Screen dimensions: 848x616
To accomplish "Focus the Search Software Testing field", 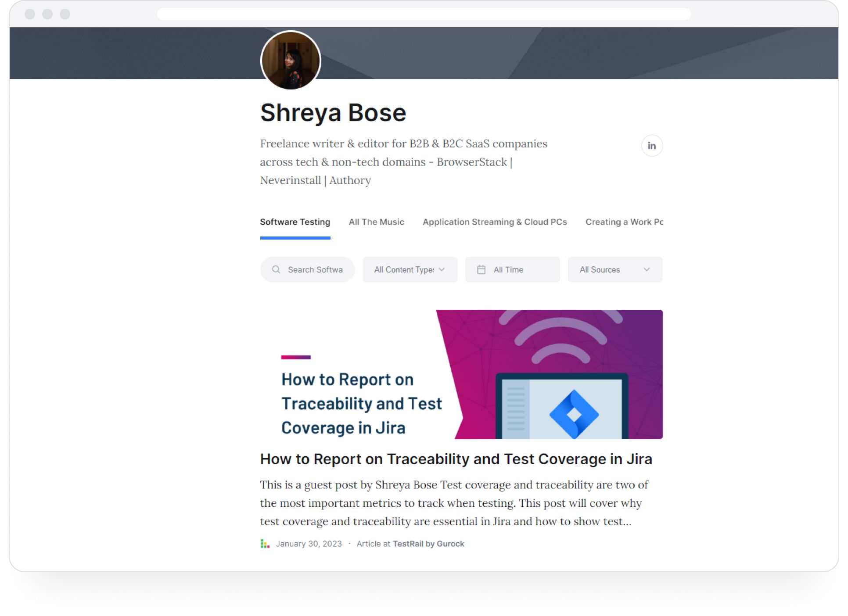I will click(x=307, y=269).
